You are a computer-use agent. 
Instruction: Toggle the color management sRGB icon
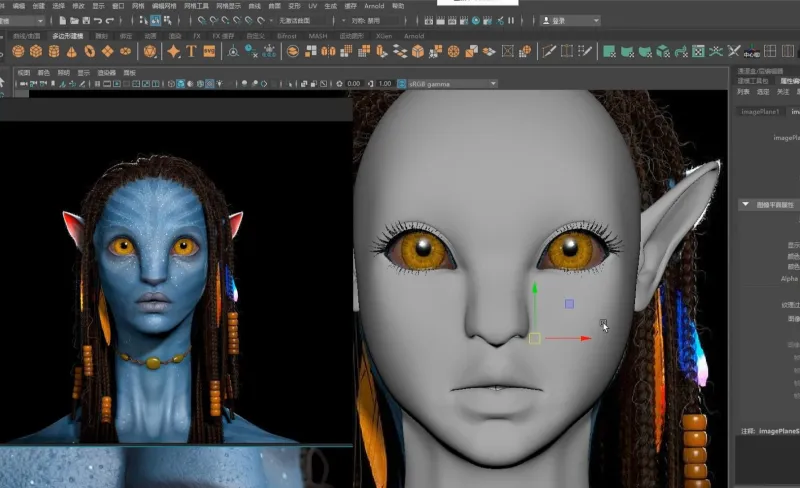click(x=402, y=84)
